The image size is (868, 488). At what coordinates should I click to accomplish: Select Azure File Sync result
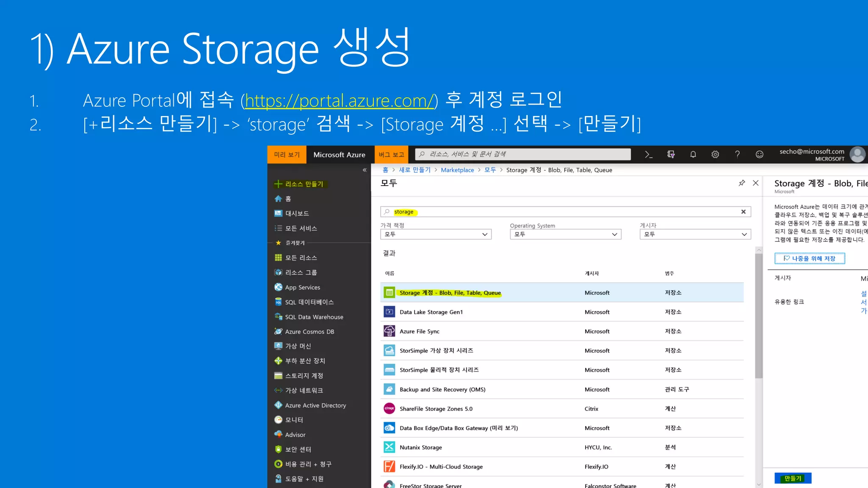pyautogui.click(x=562, y=331)
